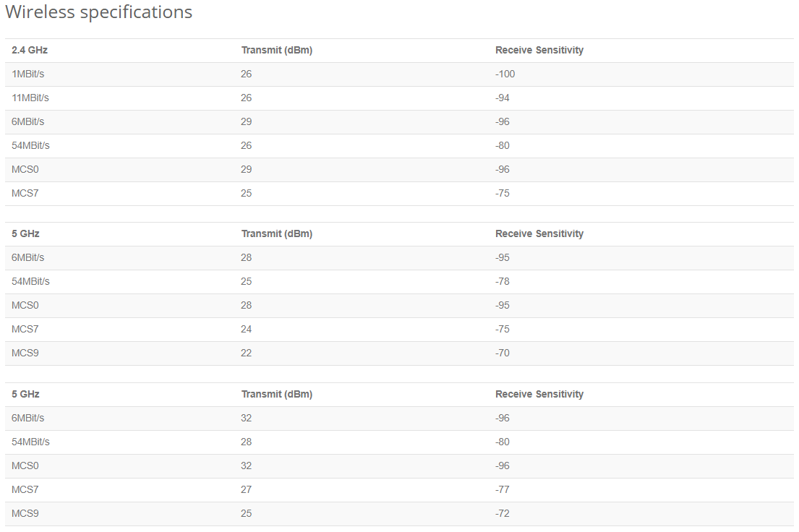Select MCS9 transmit value 22
This screenshot has width=799, height=532.
pyautogui.click(x=246, y=353)
